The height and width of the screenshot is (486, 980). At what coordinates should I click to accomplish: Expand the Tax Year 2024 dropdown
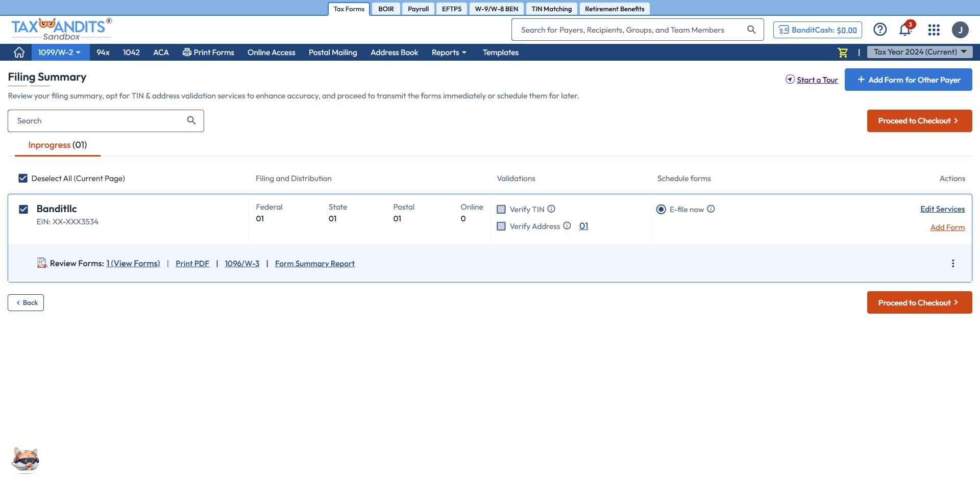tap(919, 52)
